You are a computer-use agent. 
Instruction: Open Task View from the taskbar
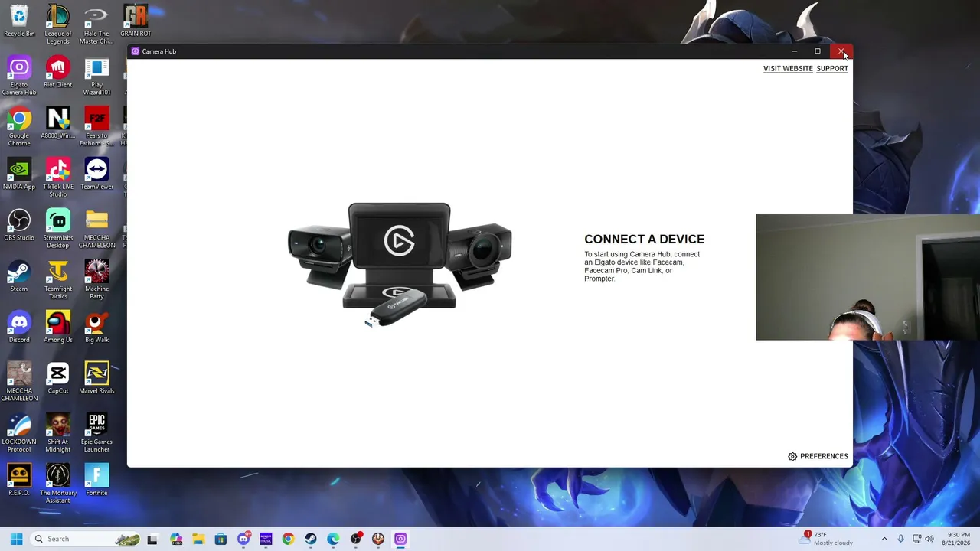(152, 539)
